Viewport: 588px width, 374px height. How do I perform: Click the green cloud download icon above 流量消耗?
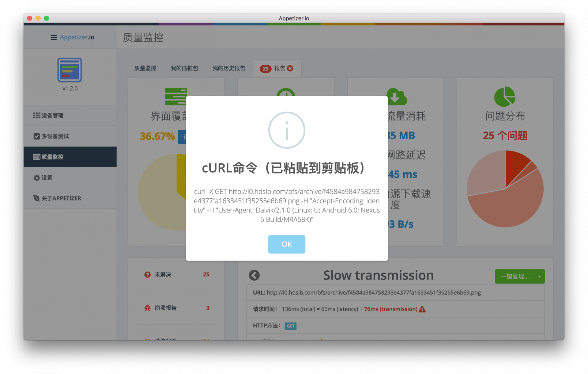[397, 96]
